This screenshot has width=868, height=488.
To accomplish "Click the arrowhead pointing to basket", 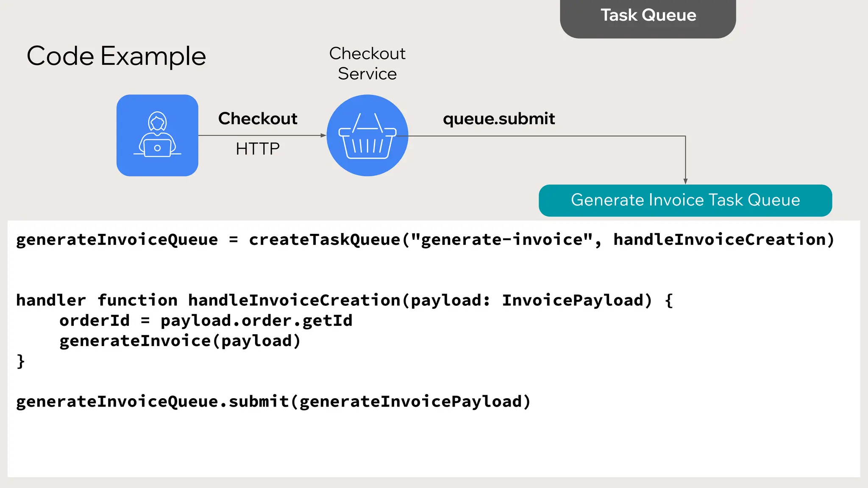I will click(323, 136).
